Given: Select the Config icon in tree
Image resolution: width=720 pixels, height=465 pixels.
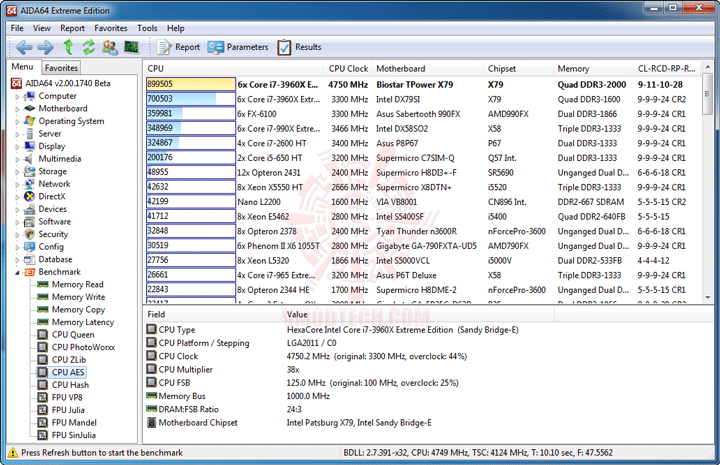Looking at the screenshot, I should (x=29, y=247).
